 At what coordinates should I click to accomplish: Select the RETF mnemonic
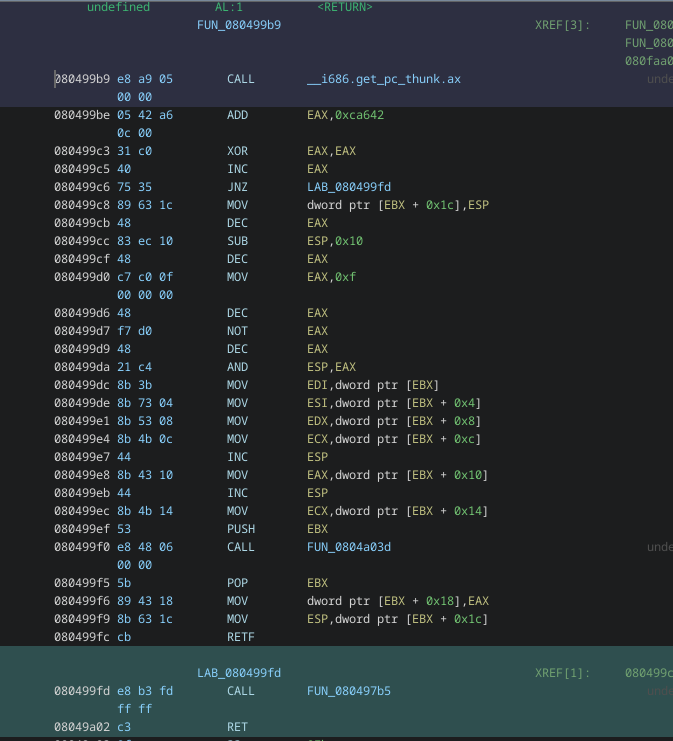[x=240, y=637]
